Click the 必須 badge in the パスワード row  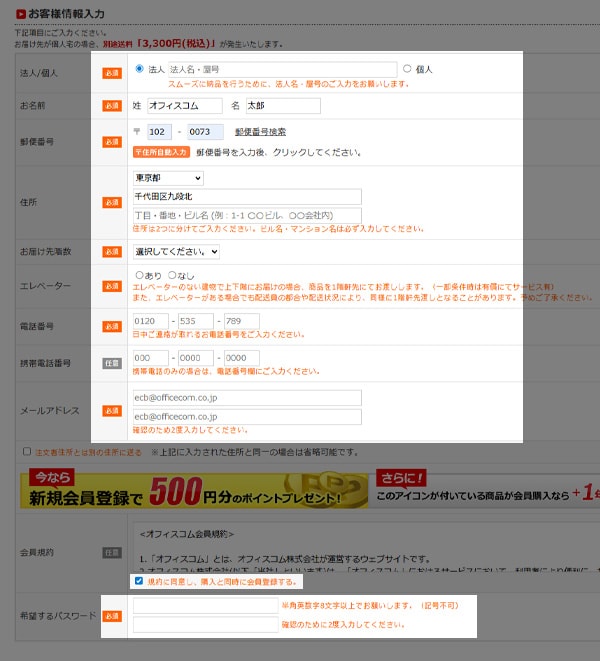tap(112, 616)
